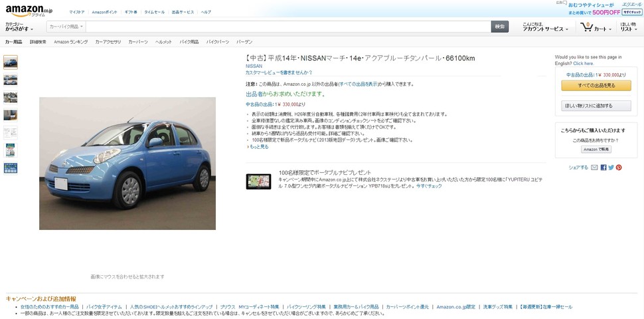Select カーアクセサリ tab
Viewport: 644px width, 319px height.
pos(108,42)
